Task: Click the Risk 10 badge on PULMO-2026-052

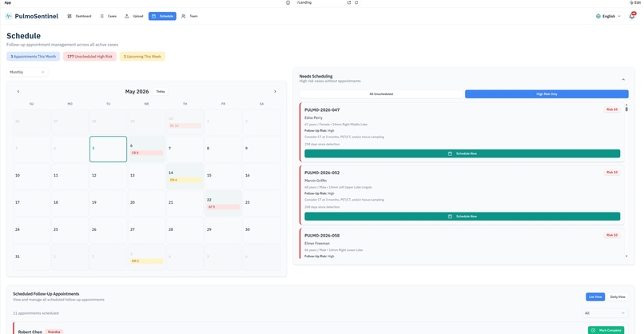Action: [611, 172]
